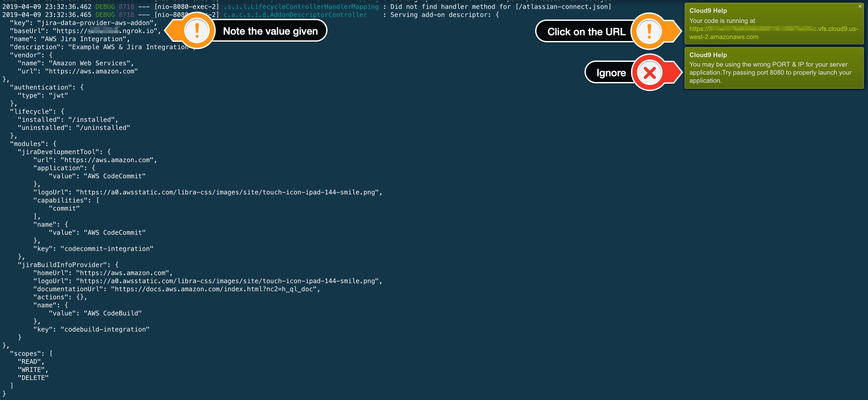The width and height of the screenshot is (868, 400).
Task: Click the "scopes": [ line
Action: (31, 354)
